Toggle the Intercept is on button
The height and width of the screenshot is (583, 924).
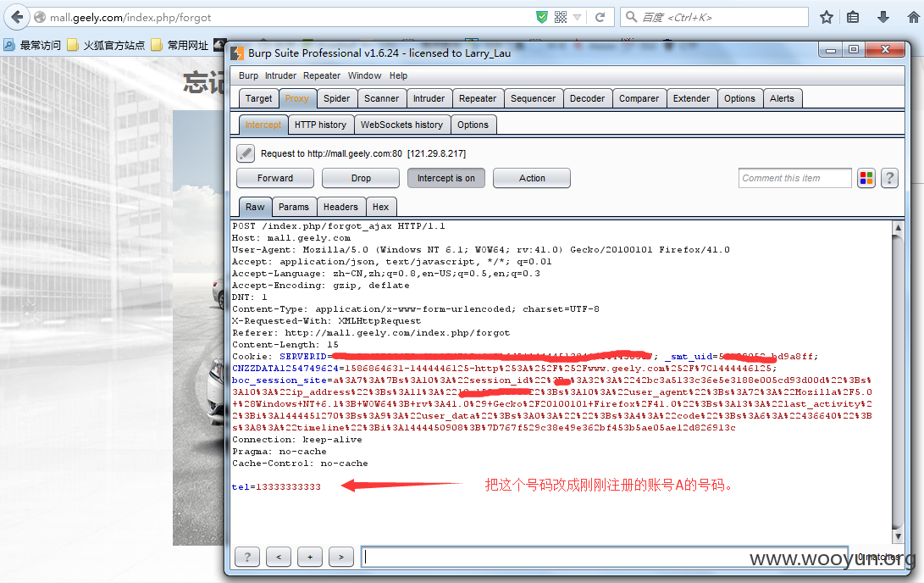[446, 178]
